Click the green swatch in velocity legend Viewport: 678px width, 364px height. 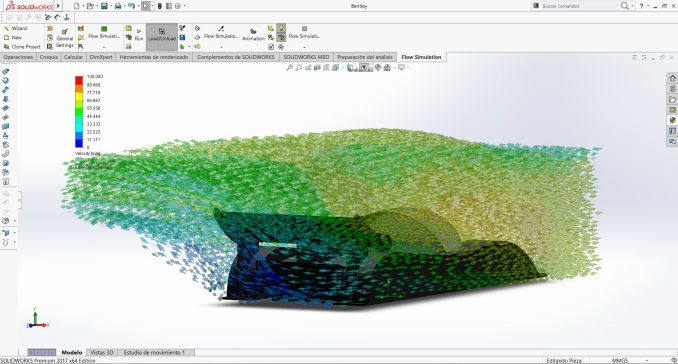79,113
